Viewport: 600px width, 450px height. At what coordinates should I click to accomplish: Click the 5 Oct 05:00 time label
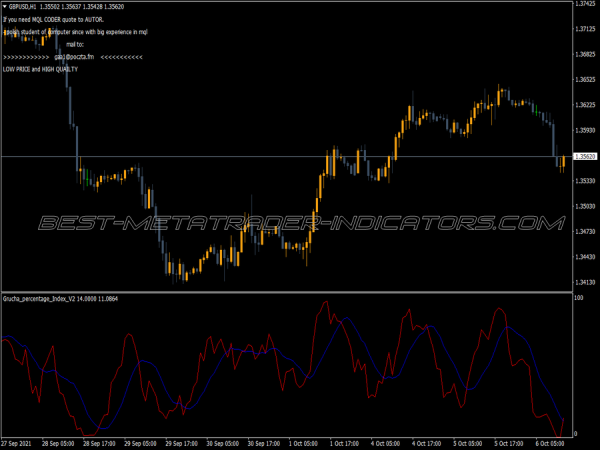point(468,444)
